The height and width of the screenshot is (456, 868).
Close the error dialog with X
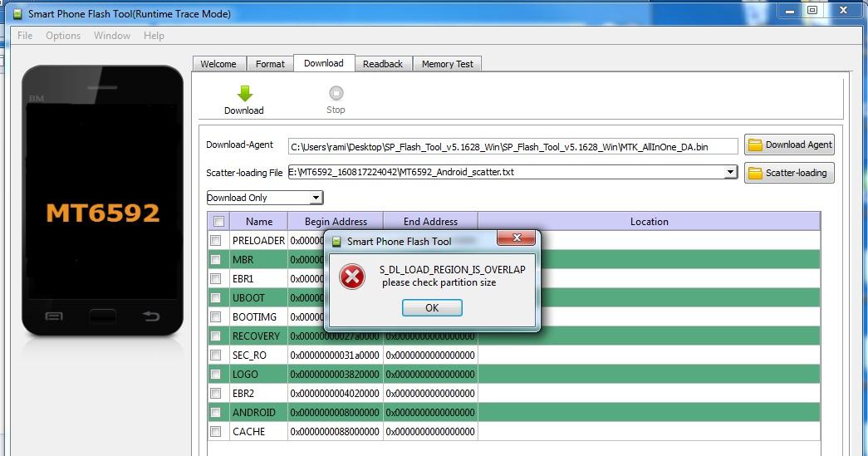(x=516, y=238)
